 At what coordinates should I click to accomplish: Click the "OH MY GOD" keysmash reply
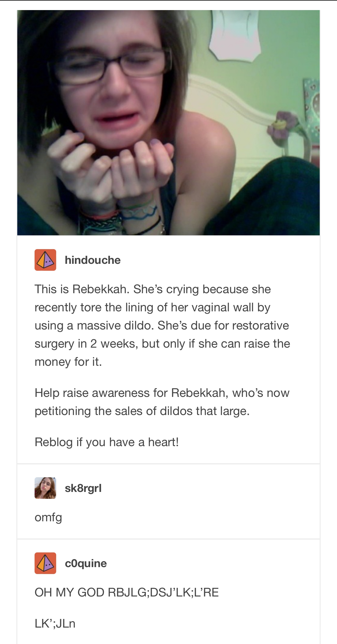[127, 592]
